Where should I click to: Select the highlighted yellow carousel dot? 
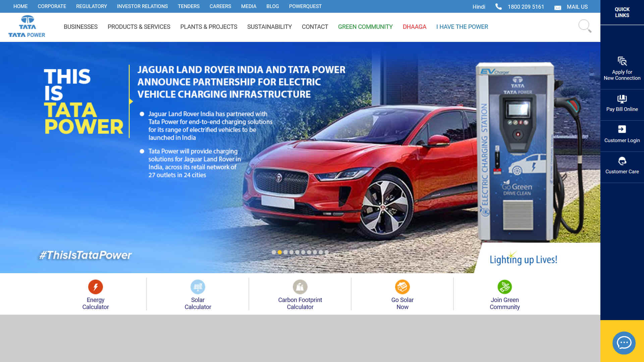click(x=280, y=252)
